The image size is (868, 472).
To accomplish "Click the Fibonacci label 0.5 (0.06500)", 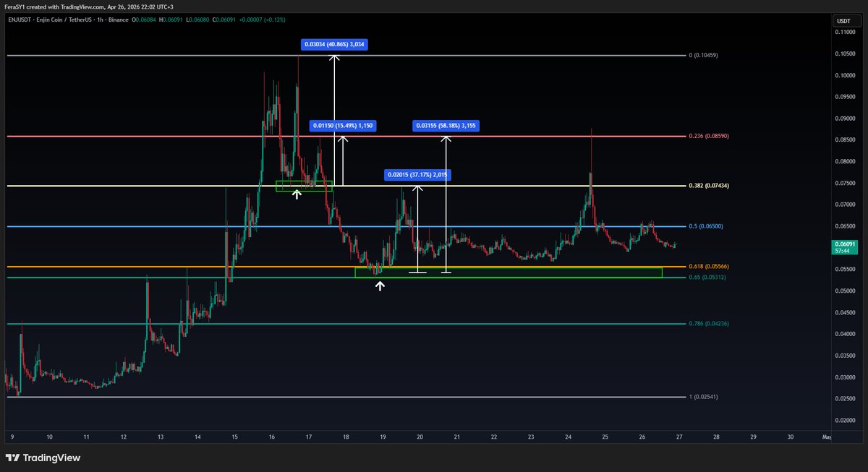I will point(707,226).
